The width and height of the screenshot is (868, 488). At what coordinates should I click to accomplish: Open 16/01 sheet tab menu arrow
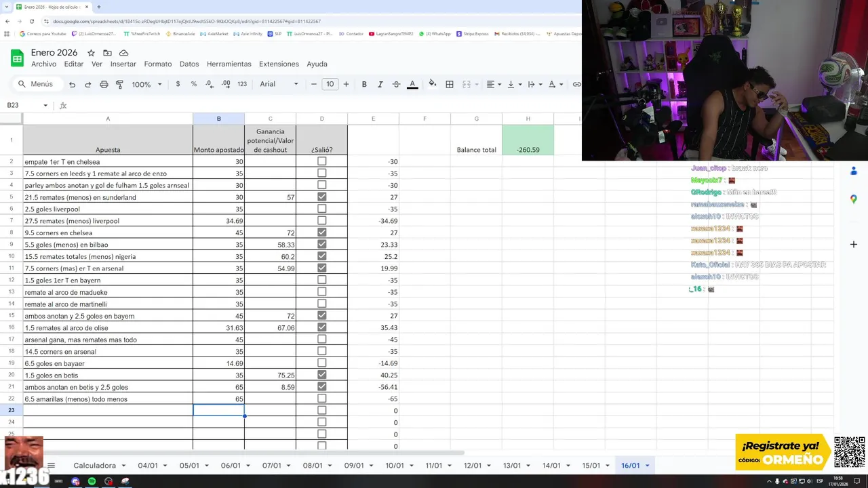point(647,466)
